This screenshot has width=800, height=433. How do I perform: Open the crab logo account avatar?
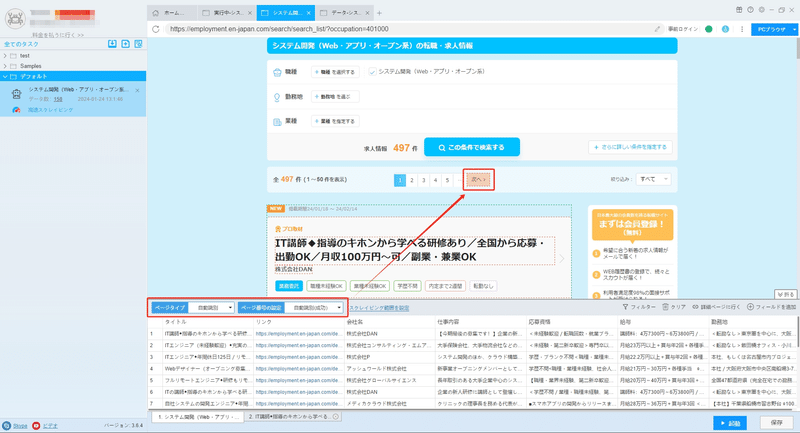coord(15,19)
